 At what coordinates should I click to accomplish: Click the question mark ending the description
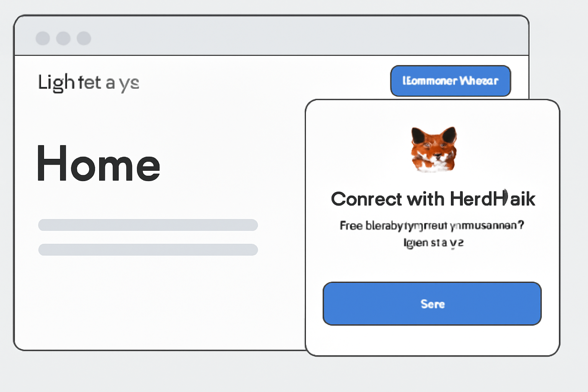pos(521,225)
